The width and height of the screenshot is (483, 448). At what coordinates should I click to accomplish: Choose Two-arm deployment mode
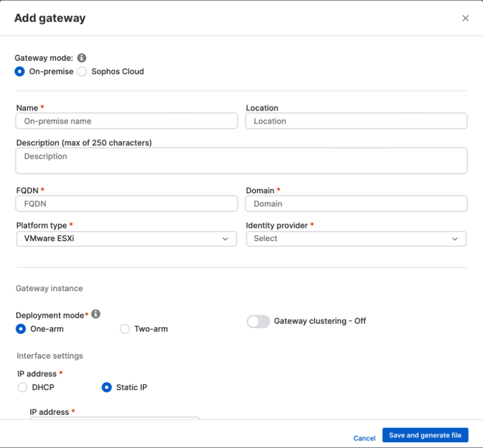coord(124,329)
